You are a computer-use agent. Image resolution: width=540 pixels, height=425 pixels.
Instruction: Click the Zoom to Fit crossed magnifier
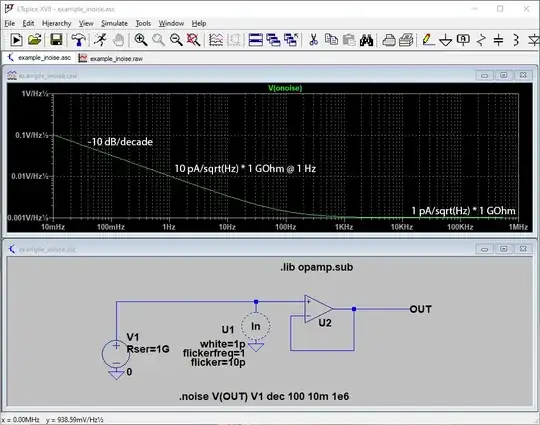(x=194, y=40)
